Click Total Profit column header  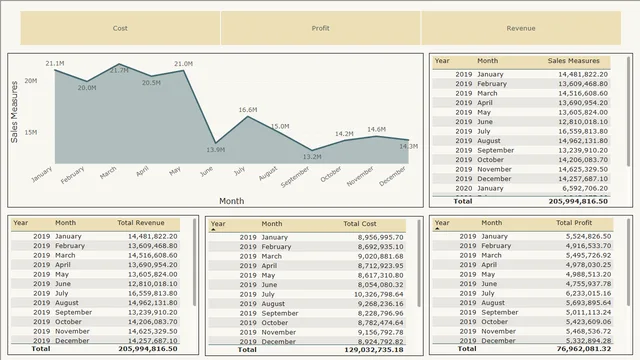pyautogui.click(x=574, y=223)
